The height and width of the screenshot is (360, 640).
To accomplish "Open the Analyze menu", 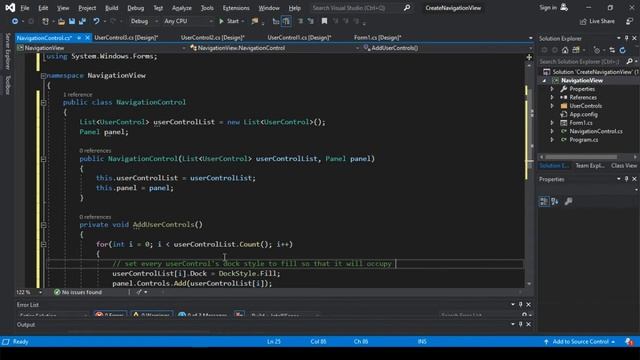I will (182, 8).
